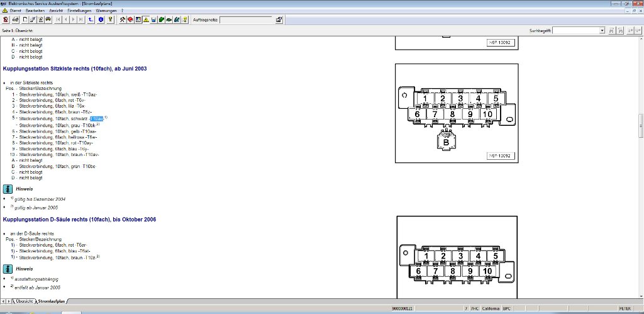Click the blue info circle icon
This screenshot has height=314, width=644.
(x=101, y=20)
